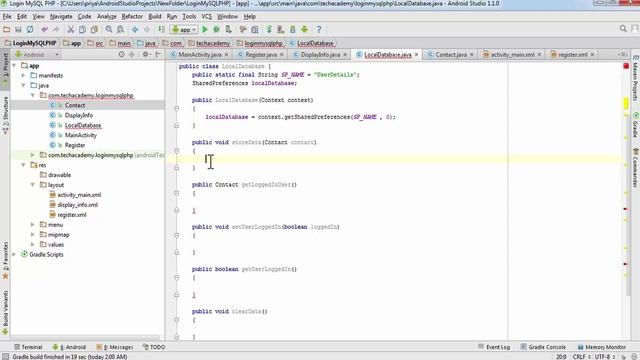Click Attach debugger to process icon
The height and width of the screenshot is (360, 640).
[229, 29]
